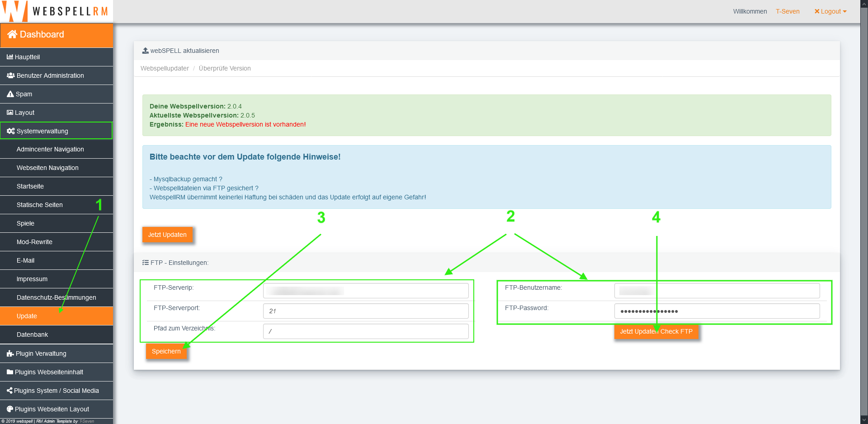Focus the FTP-Password field
The image size is (868, 424).
tap(717, 311)
